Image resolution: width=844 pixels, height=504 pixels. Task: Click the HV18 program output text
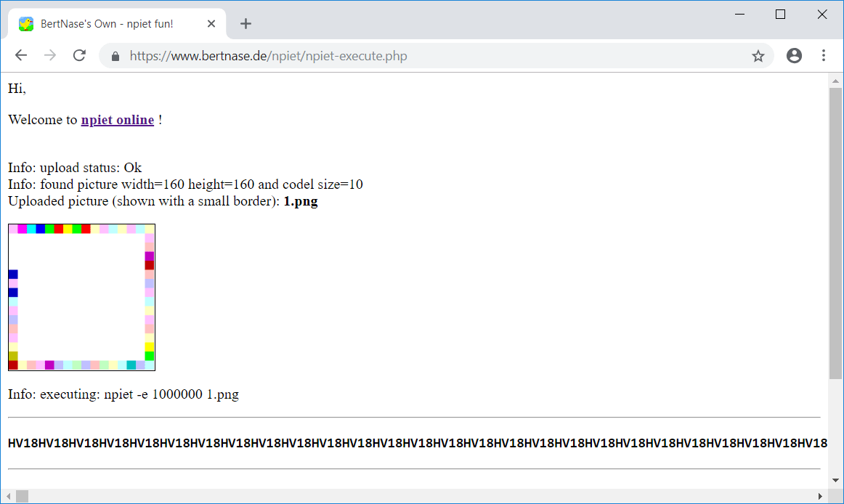[x=291, y=442]
